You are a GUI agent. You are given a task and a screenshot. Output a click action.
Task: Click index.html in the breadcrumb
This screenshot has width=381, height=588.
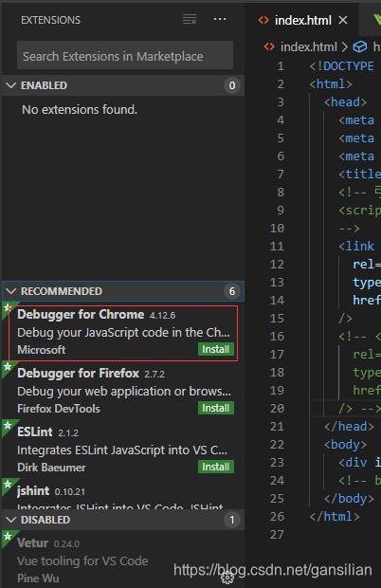click(x=309, y=46)
